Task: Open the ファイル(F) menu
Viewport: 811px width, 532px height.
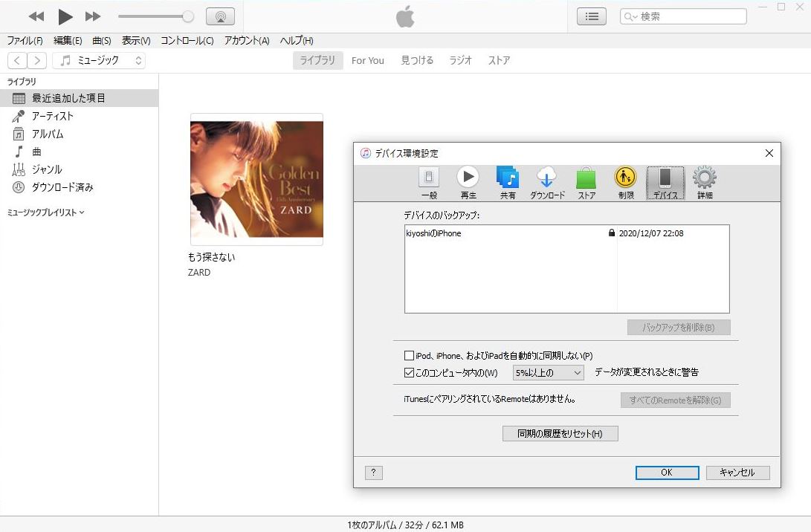Action: click(25, 40)
